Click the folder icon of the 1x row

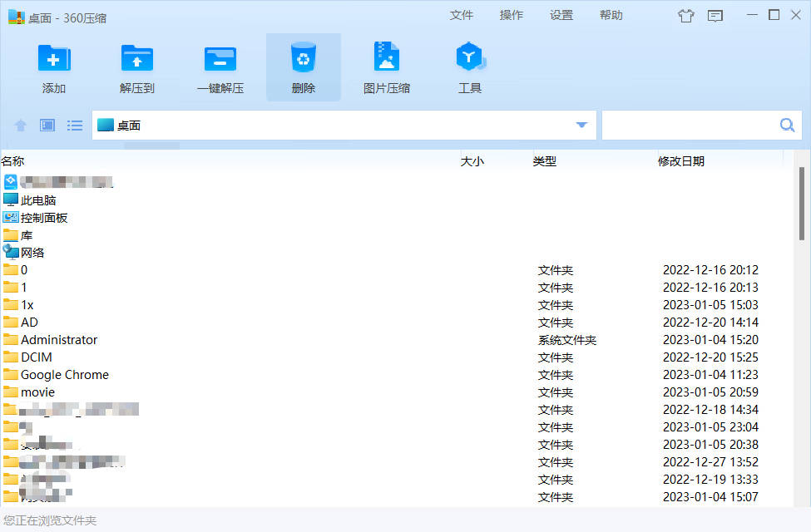(11, 304)
